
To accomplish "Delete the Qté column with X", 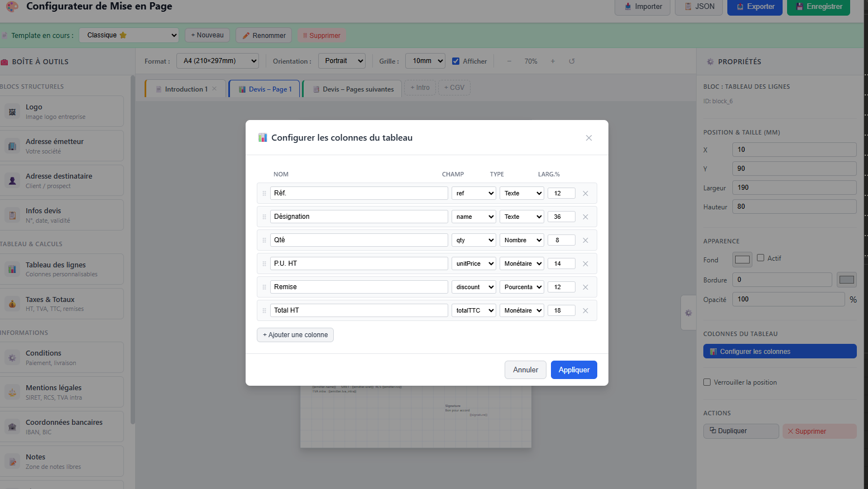I will 585,240.
